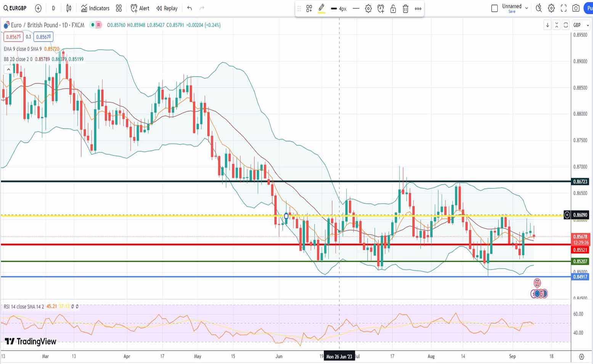
Task: Open drawing settings gear in floating toolbar
Action: pyautogui.click(x=368, y=8)
